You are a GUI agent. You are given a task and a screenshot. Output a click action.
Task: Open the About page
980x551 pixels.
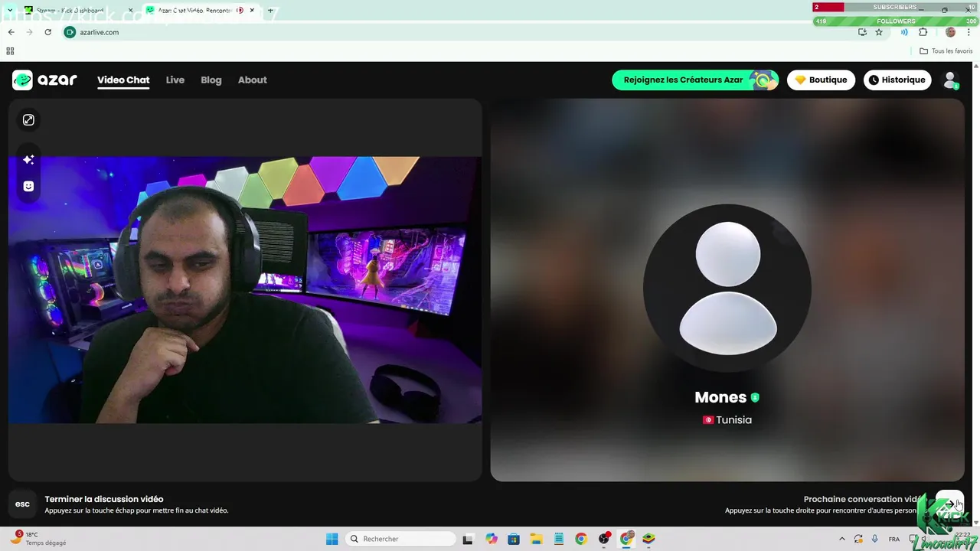252,80
